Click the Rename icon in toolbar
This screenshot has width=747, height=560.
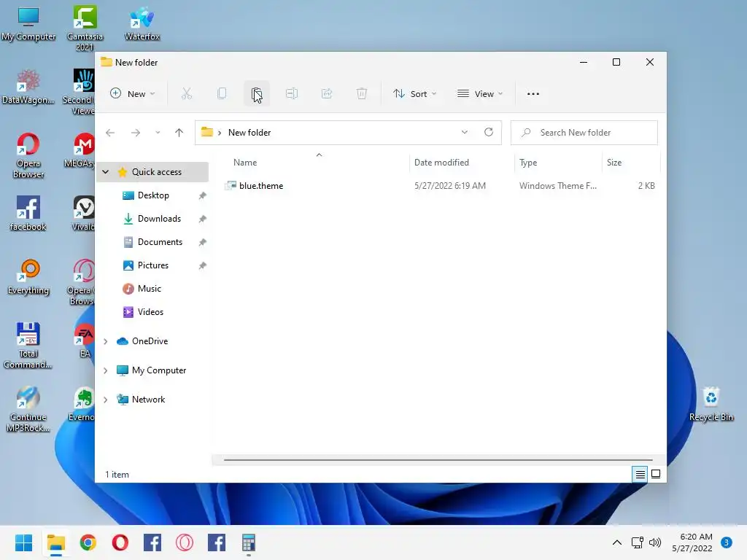[x=292, y=94]
